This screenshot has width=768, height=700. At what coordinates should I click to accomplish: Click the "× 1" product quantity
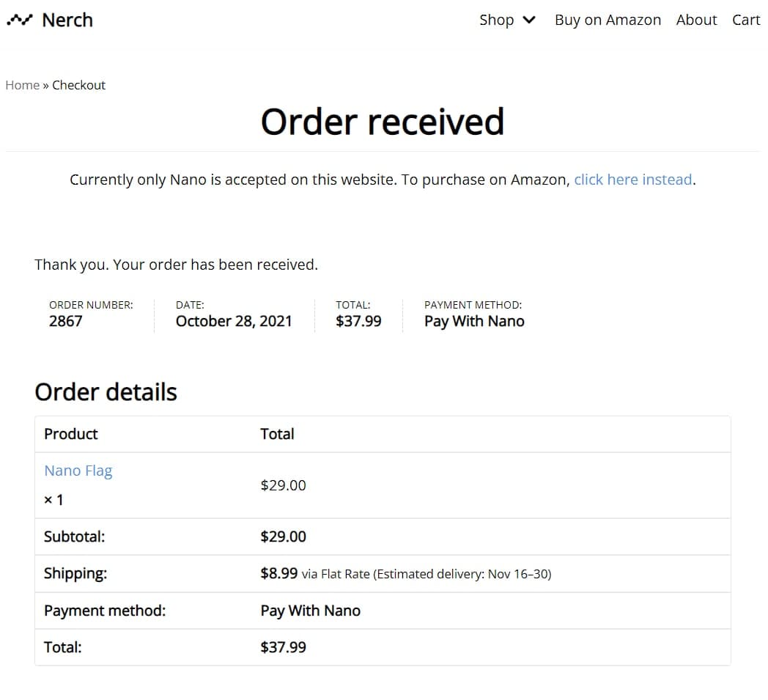click(53, 500)
